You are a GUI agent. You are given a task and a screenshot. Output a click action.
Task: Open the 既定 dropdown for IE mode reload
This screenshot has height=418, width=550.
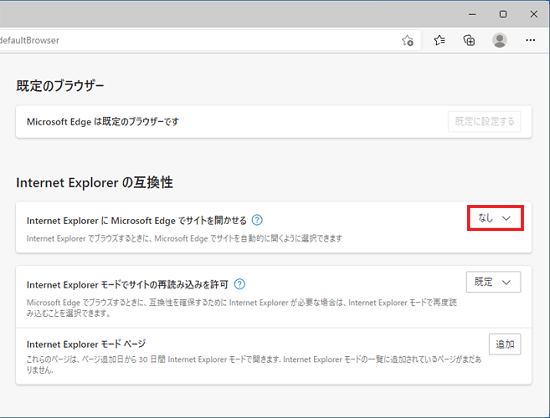[493, 282]
